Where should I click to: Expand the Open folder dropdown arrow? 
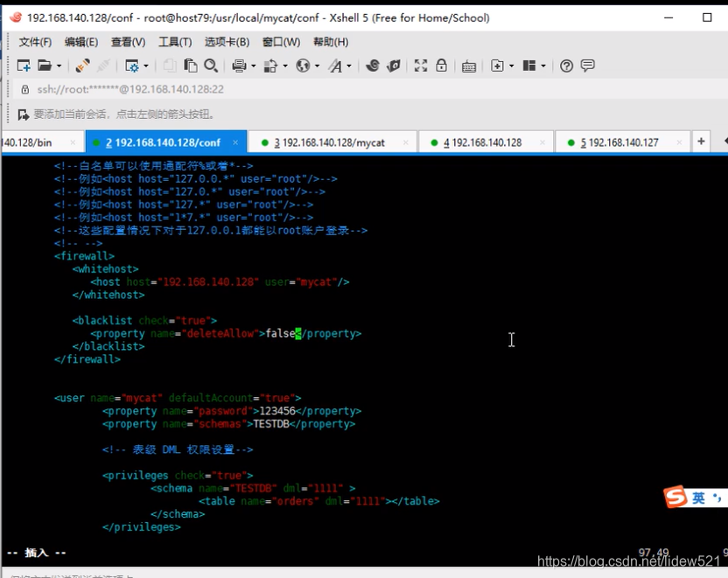point(59,66)
